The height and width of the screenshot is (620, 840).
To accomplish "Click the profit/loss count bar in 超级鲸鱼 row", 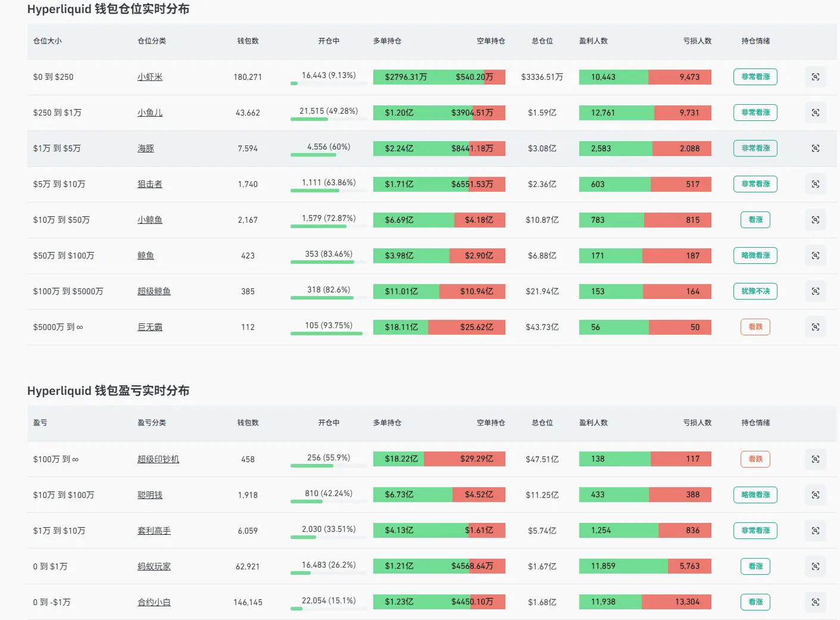I will click(645, 291).
